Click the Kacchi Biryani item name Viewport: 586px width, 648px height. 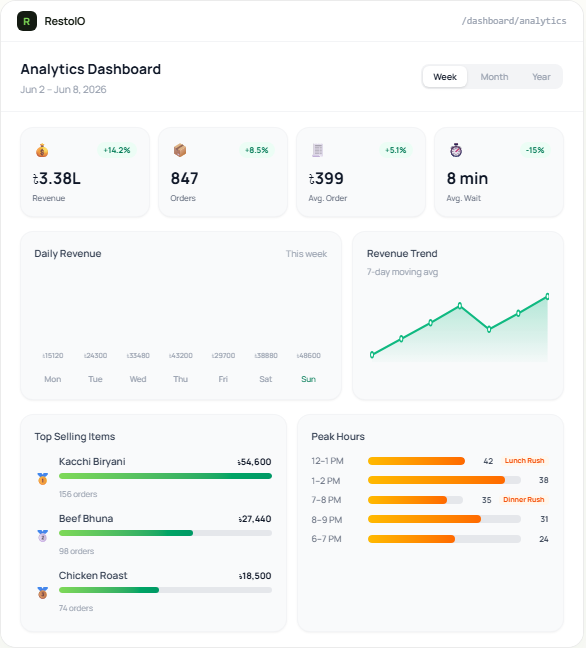[92, 462]
